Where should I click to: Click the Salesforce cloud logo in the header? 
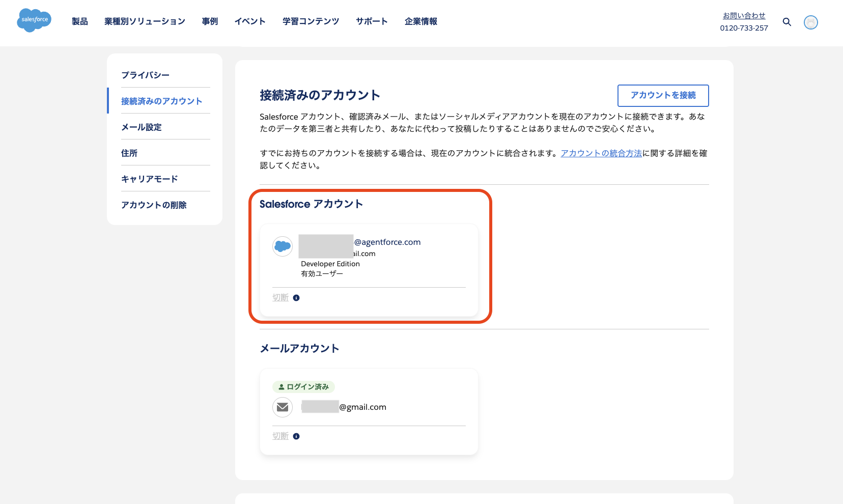[34, 20]
